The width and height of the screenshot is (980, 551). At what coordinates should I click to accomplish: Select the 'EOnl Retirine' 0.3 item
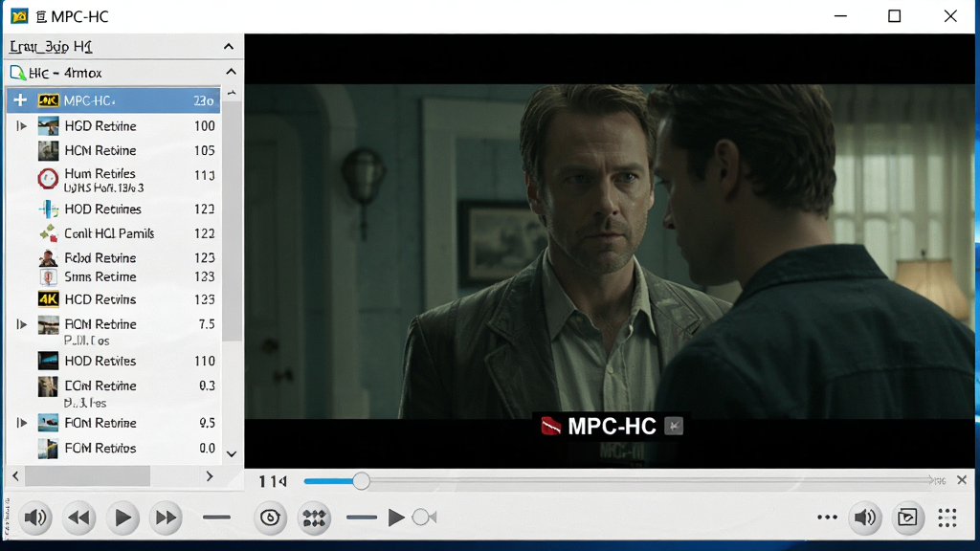point(113,391)
